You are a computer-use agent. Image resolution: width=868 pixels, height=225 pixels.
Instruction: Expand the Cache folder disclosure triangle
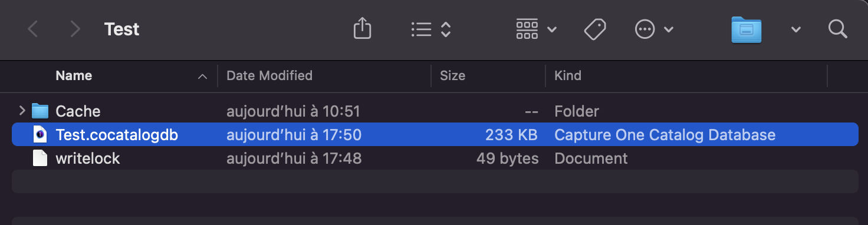tap(22, 110)
